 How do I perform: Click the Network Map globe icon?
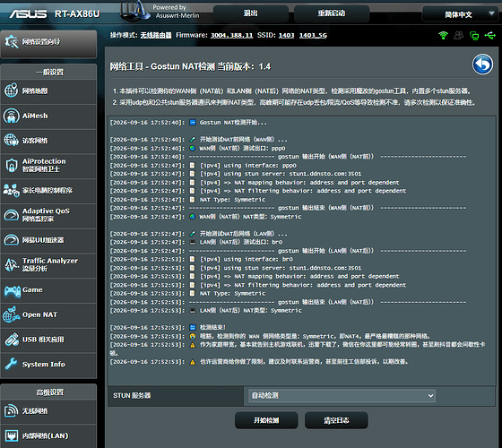pyautogui.click(x=11, y=90)
